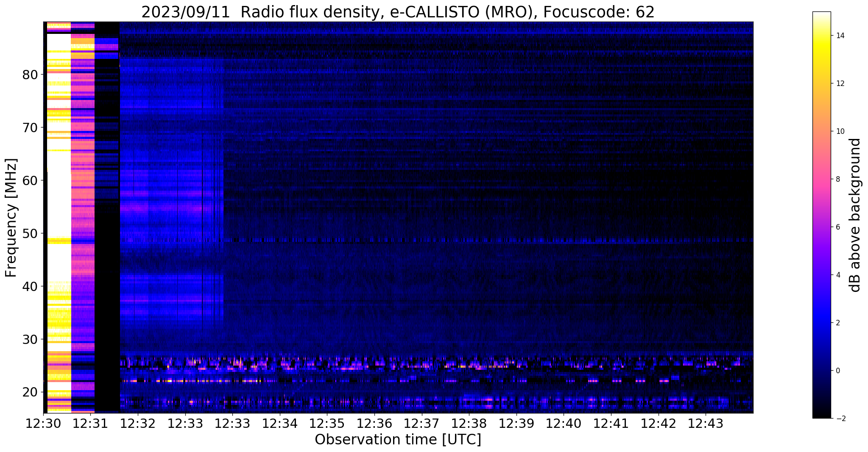The image size is (868, 452).
Task: Click the 20 MHz frequency tick label
Action: pyautogui.click(x=30, y=392)
